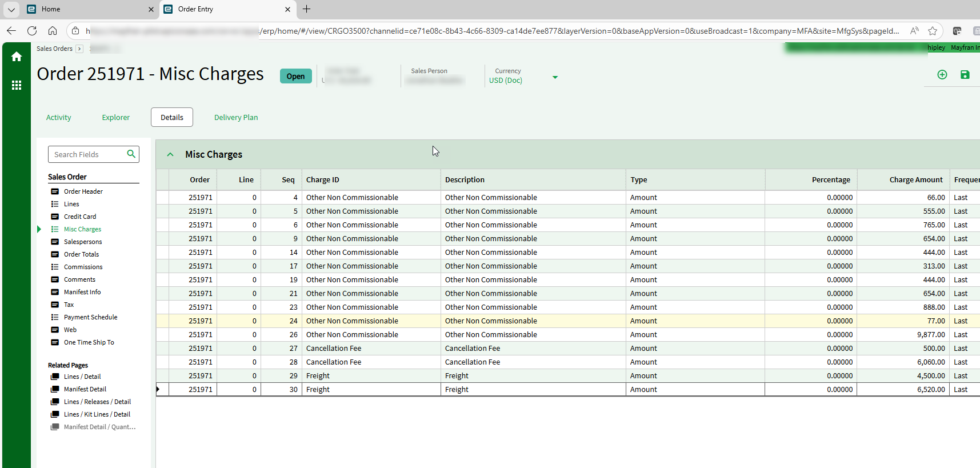
Task: Click the browser favorites star icon
Action: click(933, 31)
